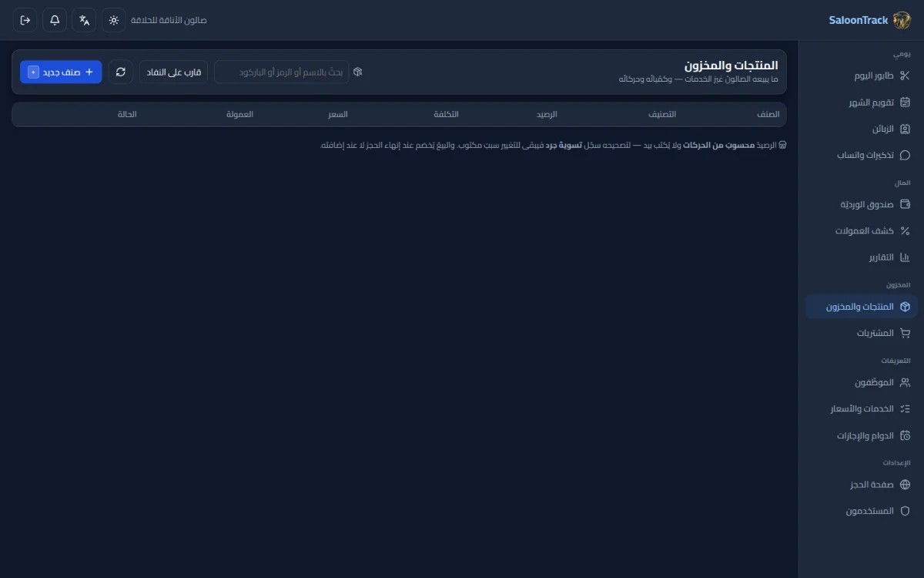The height and width of the screenshot is (578, 924).
Task: Select المنتجات والمخزون in the sidebar
Action: 862,307
